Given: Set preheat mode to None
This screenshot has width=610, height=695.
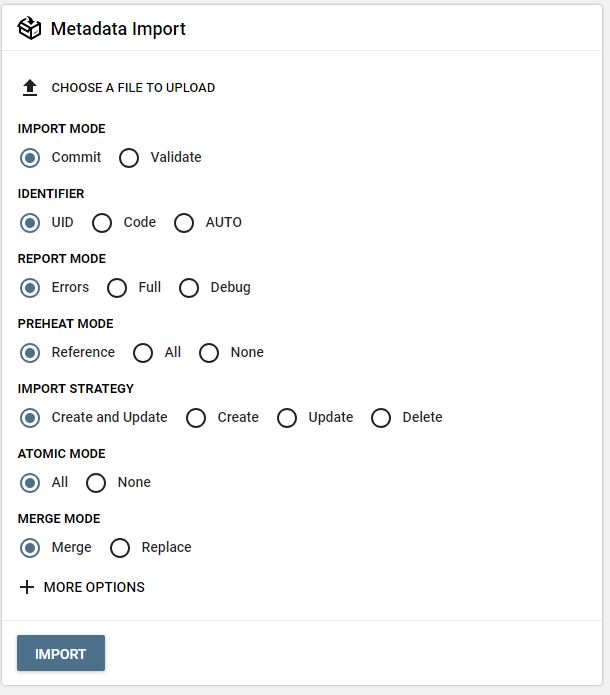Looking at the screenshot, I should click(x=209, y=353).
